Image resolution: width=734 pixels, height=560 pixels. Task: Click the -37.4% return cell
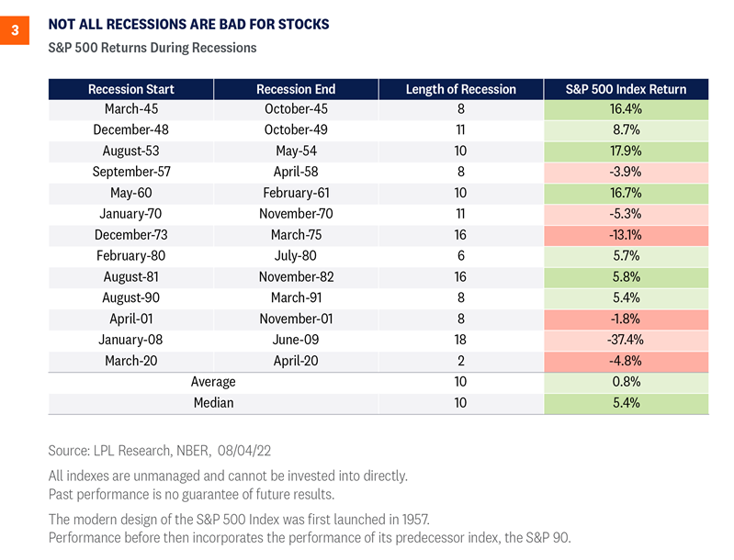tap(626, 340)
